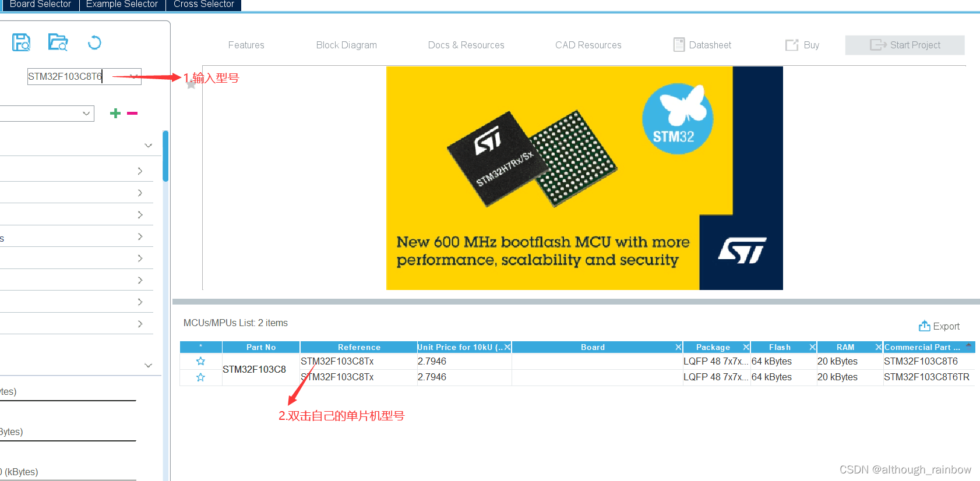Screen dimensions: 980x481
Task: Toggle favorite star for STM32F103C8T6TR row
Action: click(x=200, y=377)
